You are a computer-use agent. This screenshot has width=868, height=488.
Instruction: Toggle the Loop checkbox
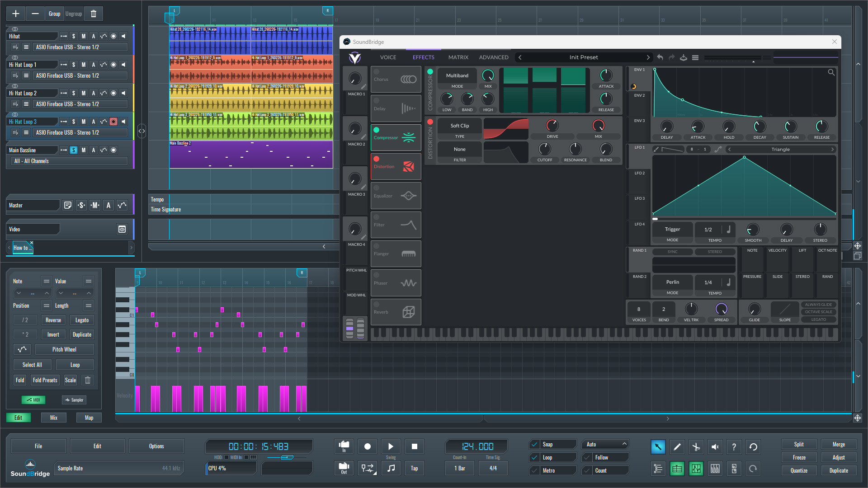pos(535,457)
